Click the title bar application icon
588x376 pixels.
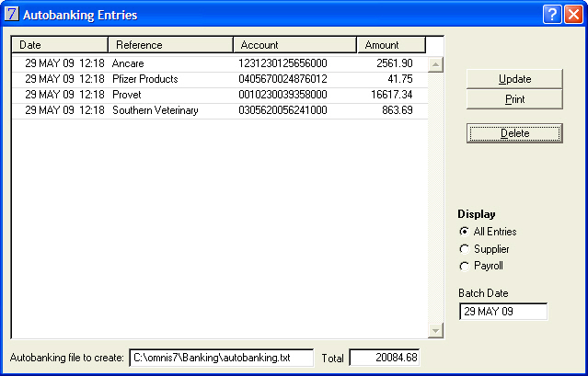pos(12,15)
